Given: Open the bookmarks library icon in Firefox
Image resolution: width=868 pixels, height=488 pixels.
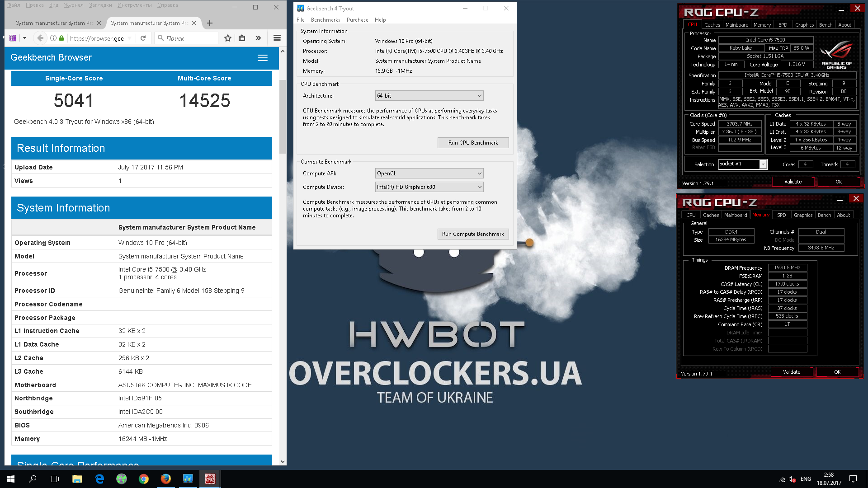Looking at the screenshot, I should tap(242, 38).
